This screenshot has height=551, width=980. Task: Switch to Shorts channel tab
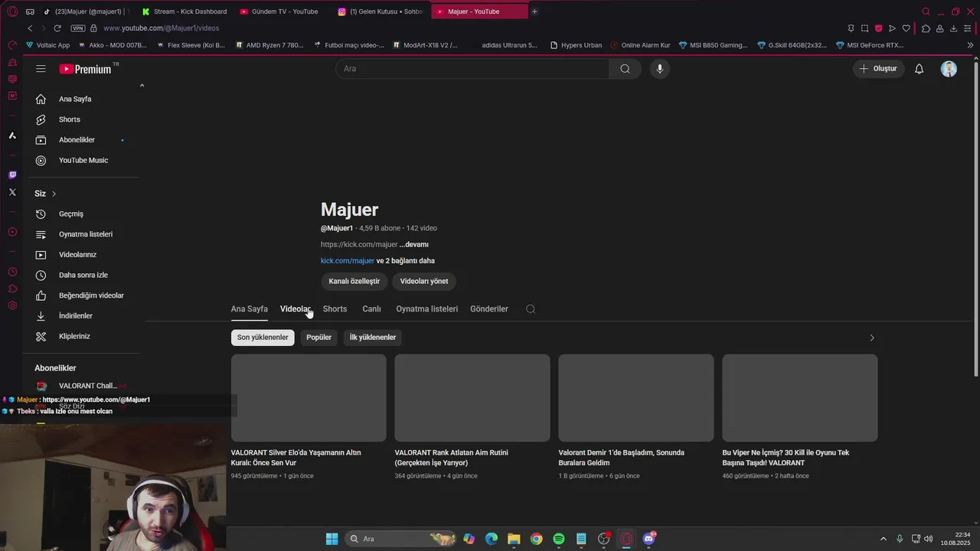[x=335, y=309]
